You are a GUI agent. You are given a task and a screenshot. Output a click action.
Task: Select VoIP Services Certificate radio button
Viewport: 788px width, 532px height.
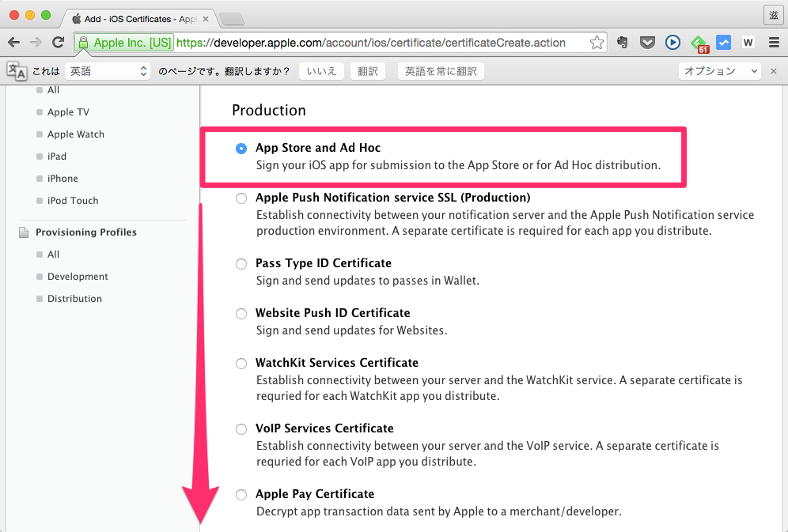tap(241, 429)
